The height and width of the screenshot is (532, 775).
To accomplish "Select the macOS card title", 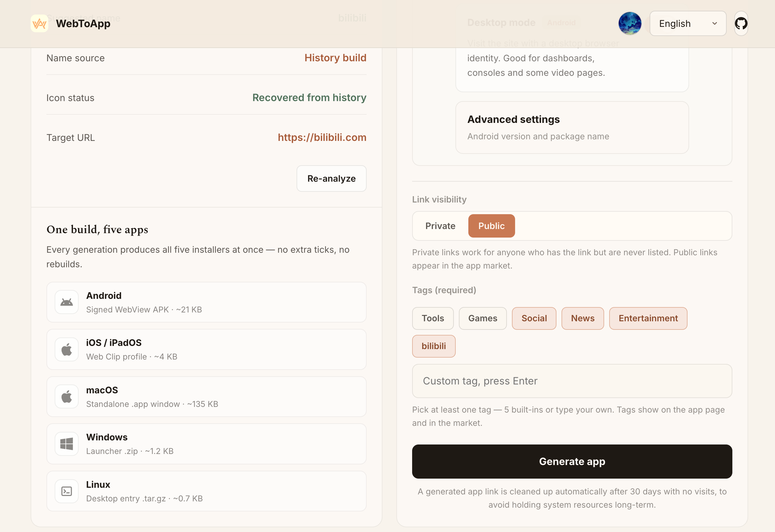I will tap(102, 390).
